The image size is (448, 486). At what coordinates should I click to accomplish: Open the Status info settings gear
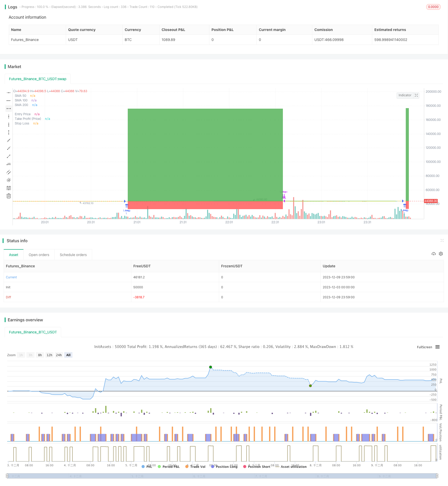coord(441,254)
